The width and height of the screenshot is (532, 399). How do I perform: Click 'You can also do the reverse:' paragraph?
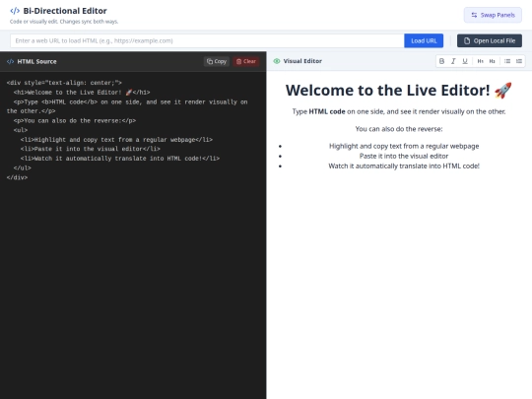(x=399, y=129)
